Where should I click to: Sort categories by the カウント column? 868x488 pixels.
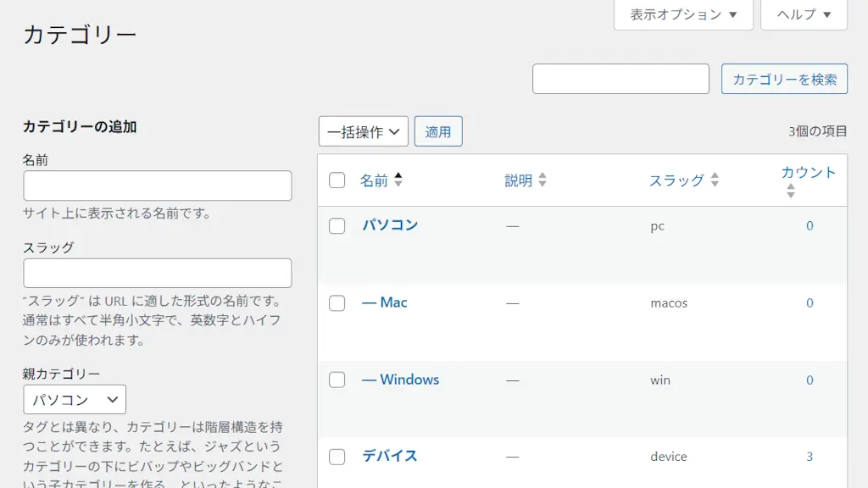[x=808, y=173]
